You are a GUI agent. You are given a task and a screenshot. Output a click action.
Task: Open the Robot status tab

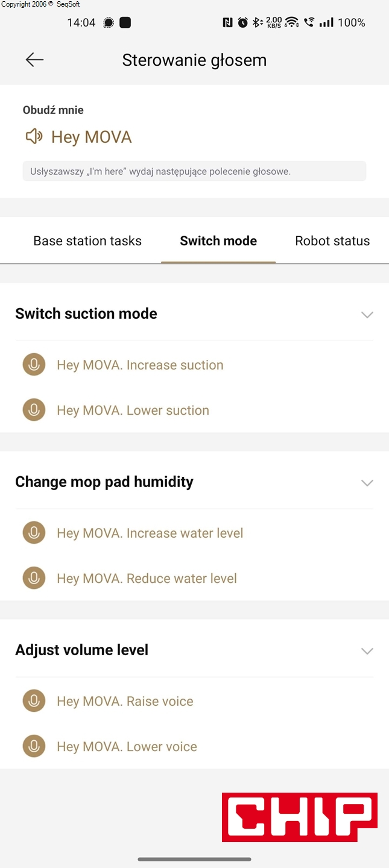tap(332, 241)
